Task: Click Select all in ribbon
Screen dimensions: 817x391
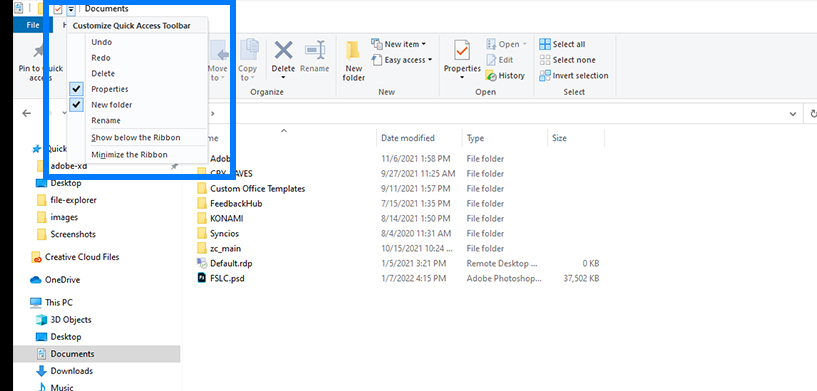Action: (562, 44)
